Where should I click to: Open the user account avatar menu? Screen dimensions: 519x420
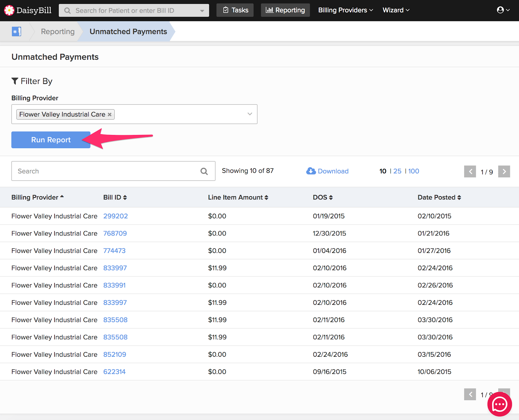(503, 10)
